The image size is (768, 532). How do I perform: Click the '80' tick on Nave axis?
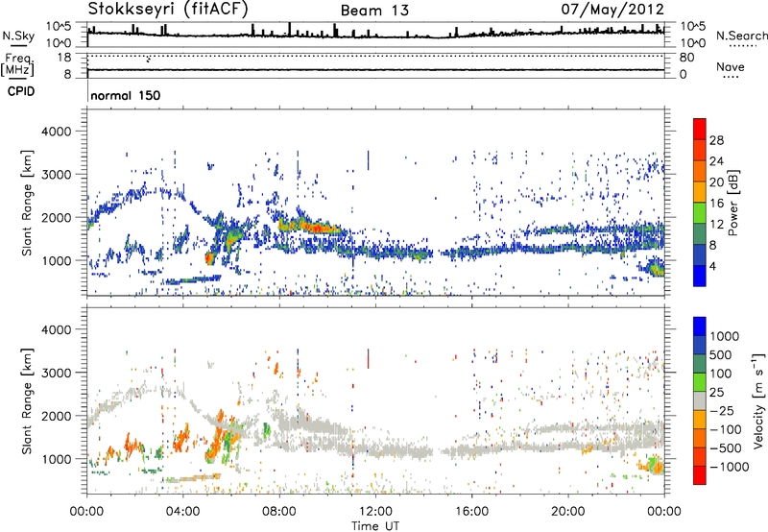[x=686, y=58]
